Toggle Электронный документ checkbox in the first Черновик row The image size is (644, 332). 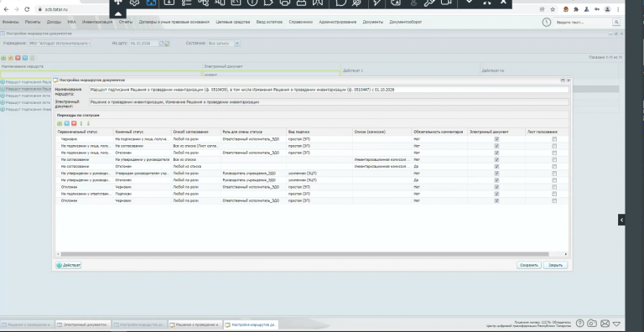[x=496, y=139]
